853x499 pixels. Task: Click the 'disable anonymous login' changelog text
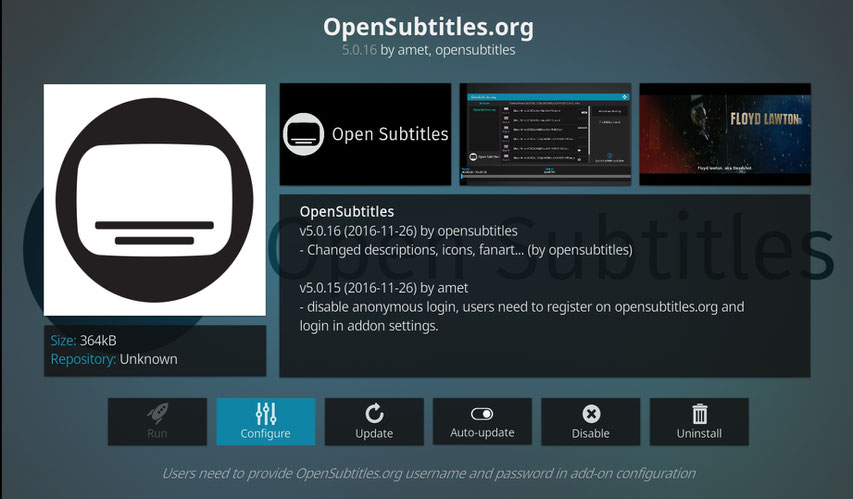(x=522, y=316)
